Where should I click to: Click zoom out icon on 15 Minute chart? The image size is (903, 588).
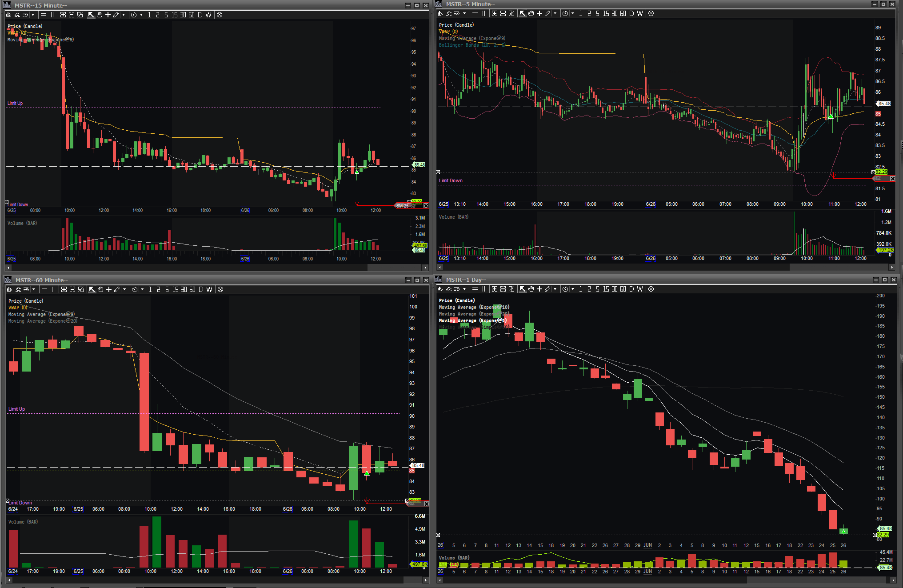tap(72, 15)
